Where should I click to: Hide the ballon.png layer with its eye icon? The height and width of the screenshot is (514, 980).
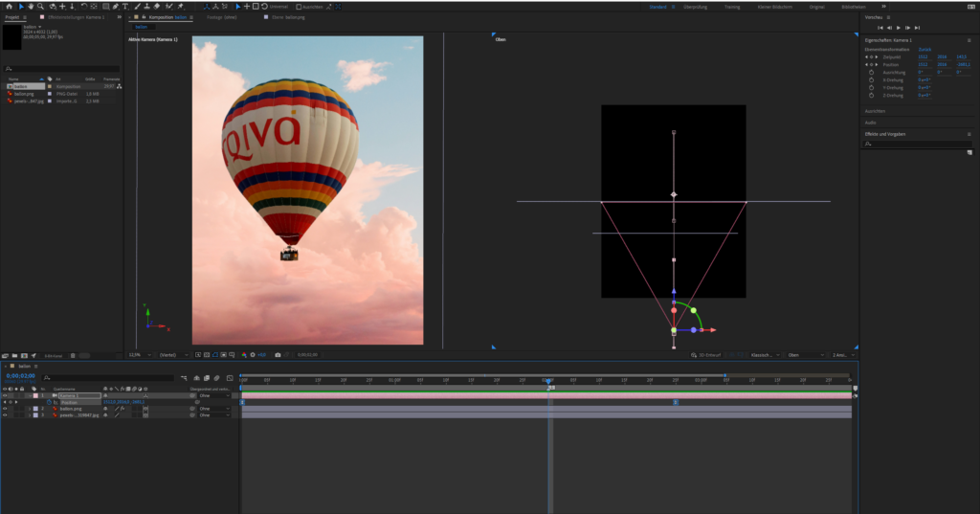5,409
